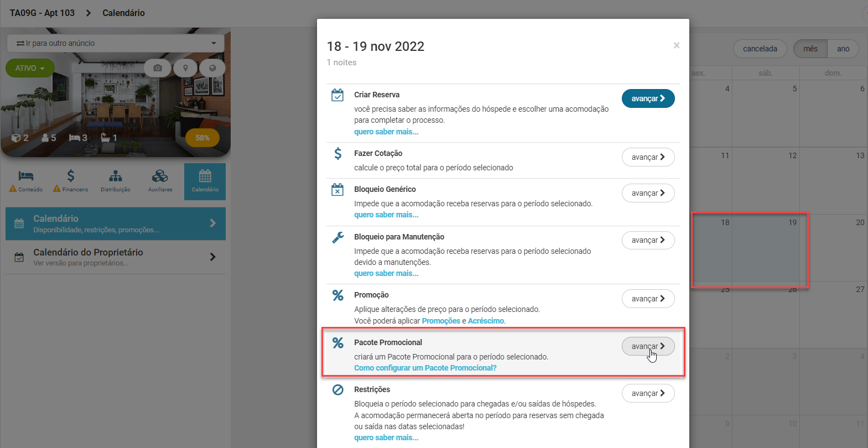
Task: Open the Distribuição sitemap tab
Action: click(x=116, y=181)
